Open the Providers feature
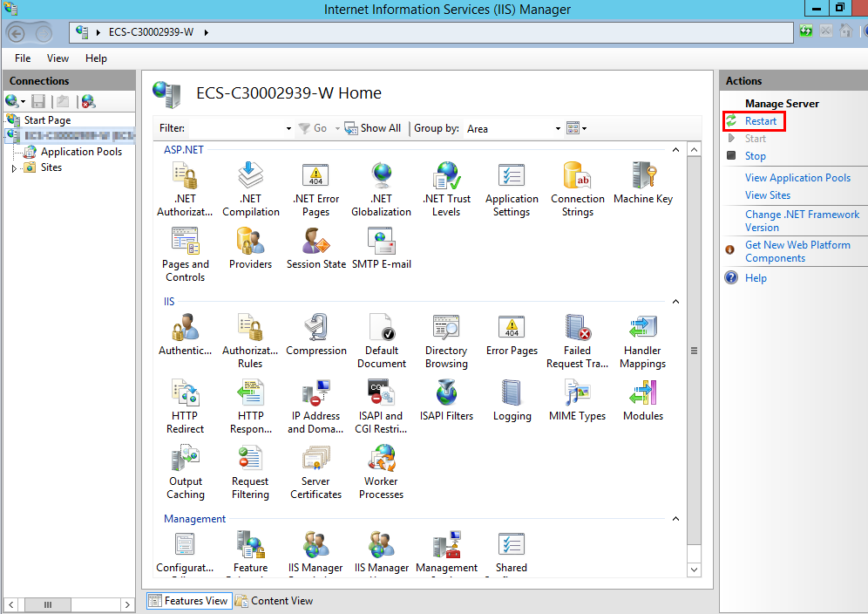 click(x=250, y=249)
